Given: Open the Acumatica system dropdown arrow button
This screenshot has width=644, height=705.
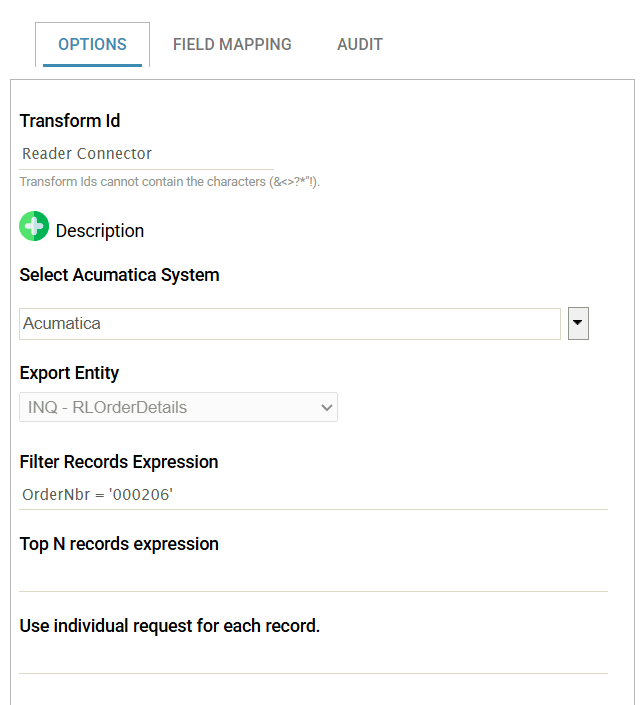Looking at the screenshot, I should 578,324.
